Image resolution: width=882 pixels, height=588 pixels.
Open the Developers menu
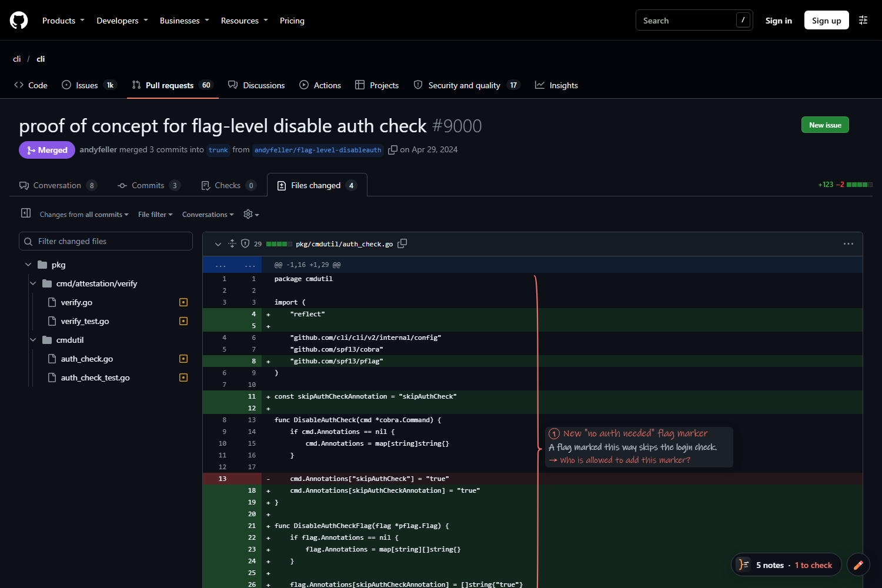[122, 21]
